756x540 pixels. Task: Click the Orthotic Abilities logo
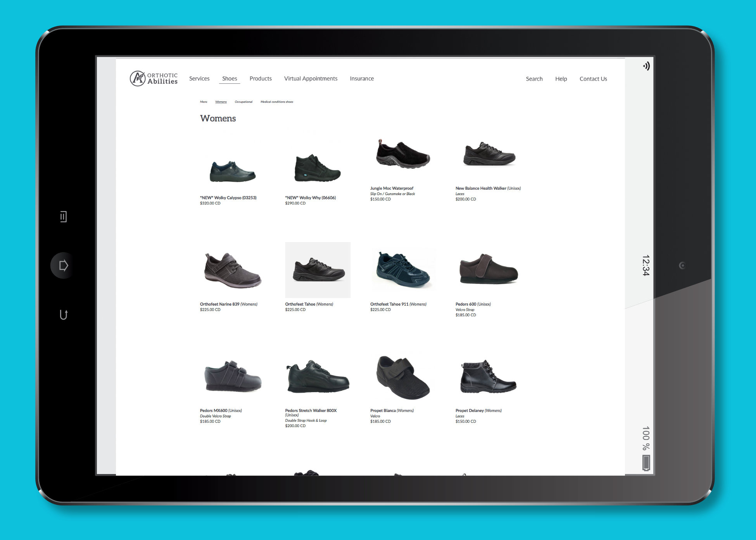(x=154, y=78)
